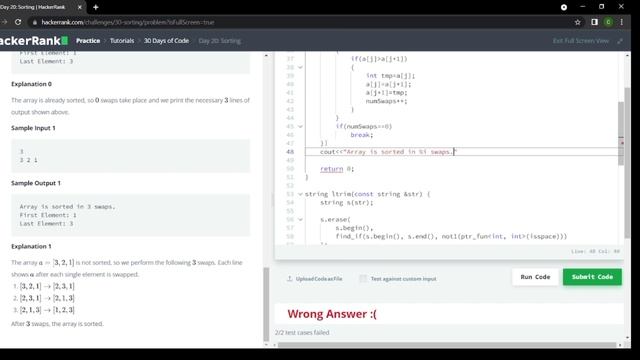Click the right page scrollbar down arrow
The height and width of the screenshot is (360, 640).
pos(627,338)
